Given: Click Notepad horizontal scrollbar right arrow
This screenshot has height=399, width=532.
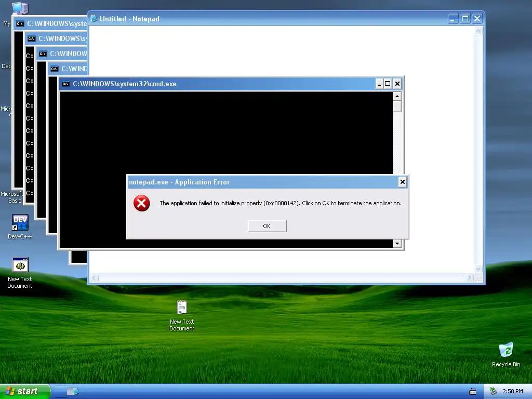Looking at the screenshot, I should click(470, 278).
